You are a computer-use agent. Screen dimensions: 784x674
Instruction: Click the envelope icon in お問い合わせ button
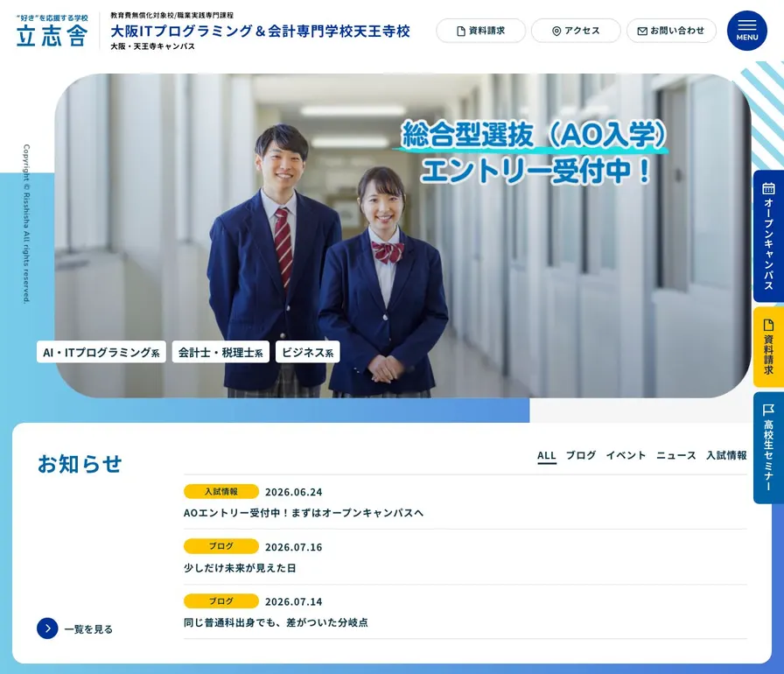click(642, 31)
